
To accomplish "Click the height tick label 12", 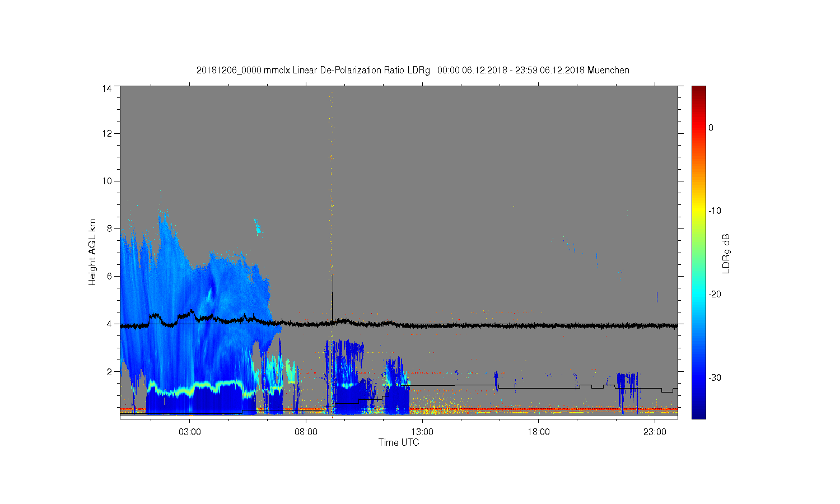I will click(x=106, y=133).
